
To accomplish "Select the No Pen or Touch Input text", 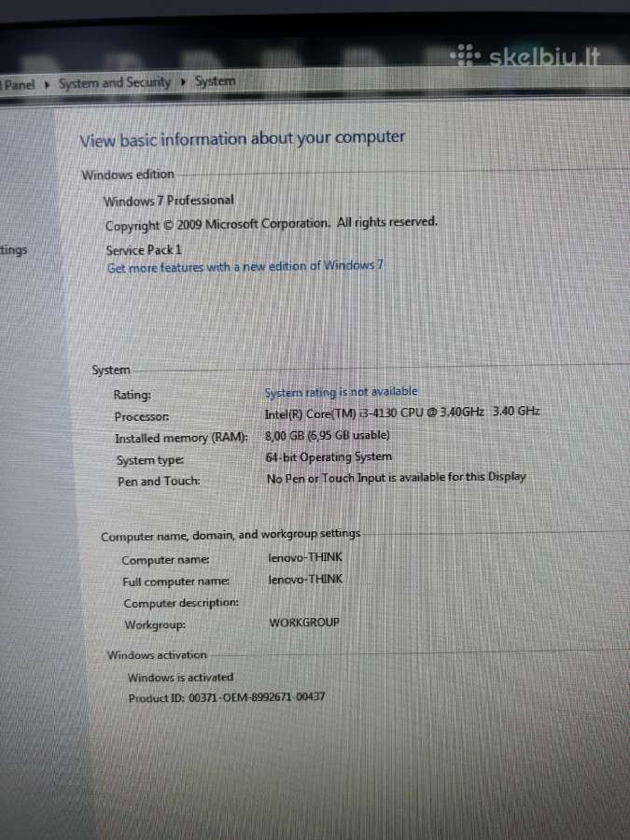I will (397, 477).
